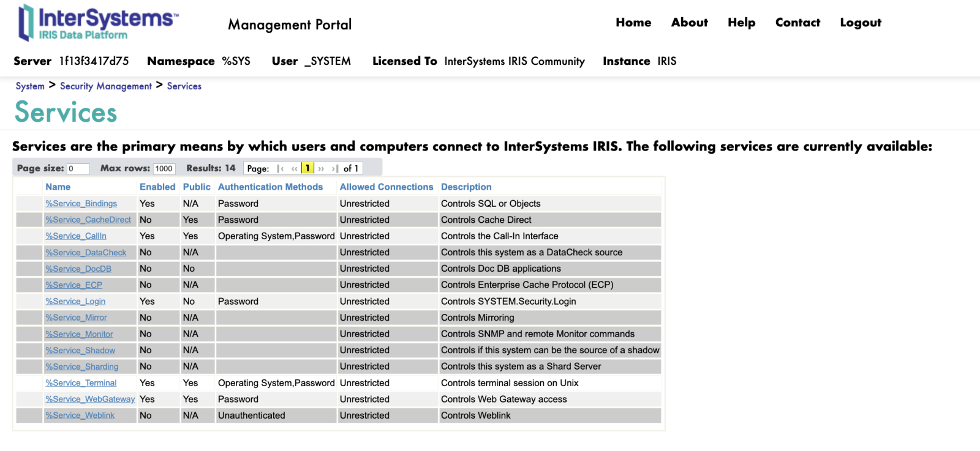The image size is (980, 451).
Task: Log out via the Logout link
Action: [x=860, y=23]
